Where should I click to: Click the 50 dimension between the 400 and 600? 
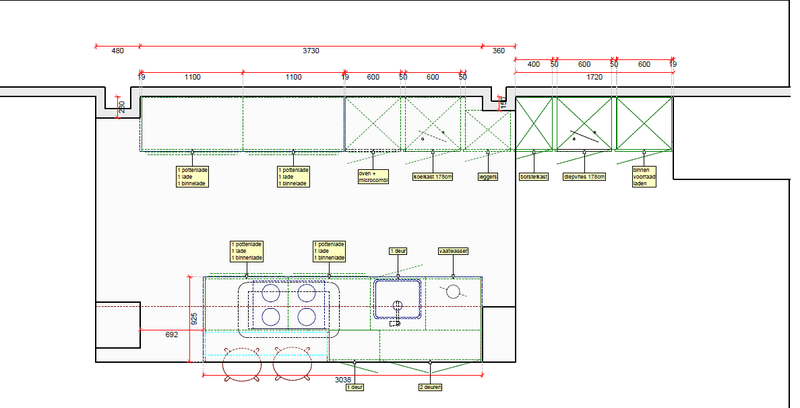pos(555,64)
